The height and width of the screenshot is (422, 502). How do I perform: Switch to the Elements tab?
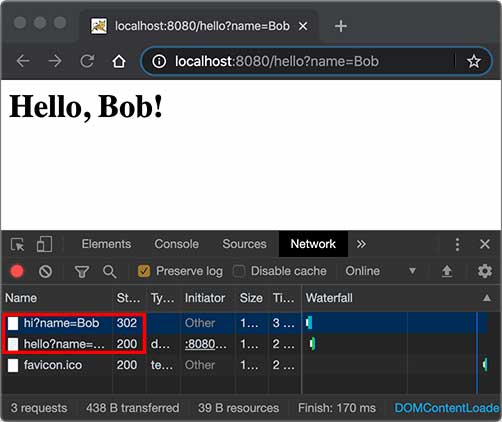106,244
